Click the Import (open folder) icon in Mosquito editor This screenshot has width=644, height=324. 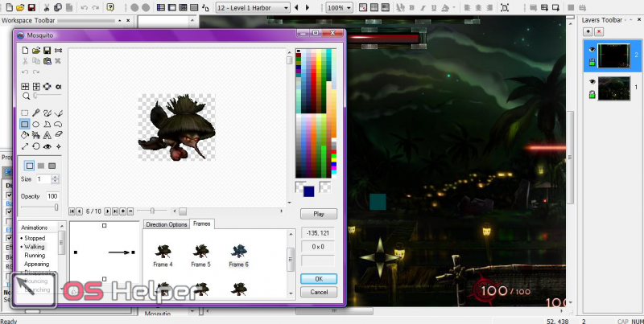(36, 51)
